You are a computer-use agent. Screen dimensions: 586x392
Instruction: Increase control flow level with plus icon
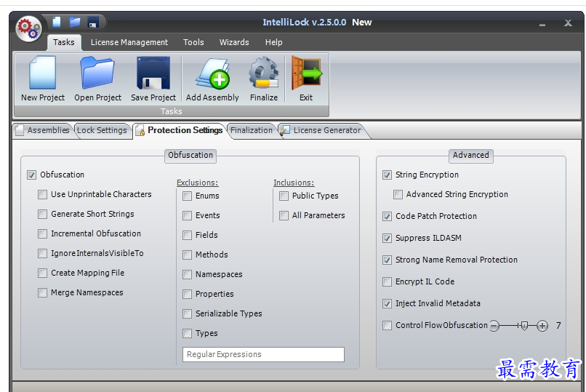542,326
